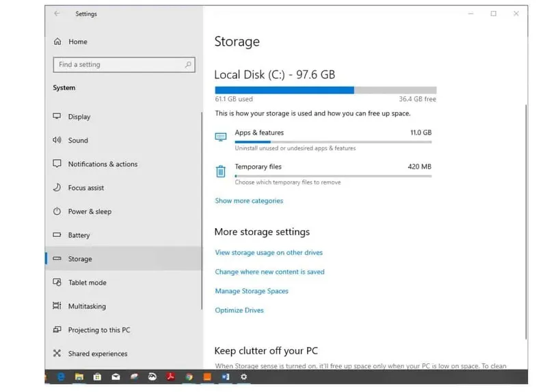
Task: Launch Google Chrome from the taskbar
Action: pyautogui.click(x=188, y=376)
